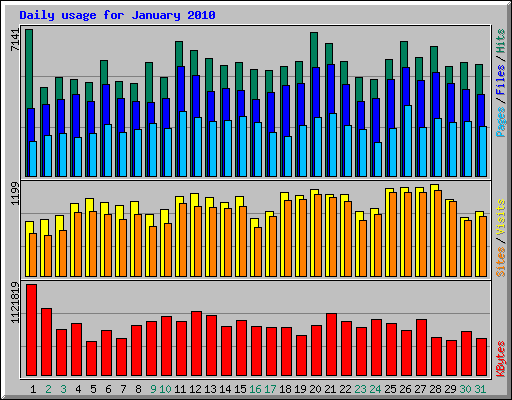Click day label 20
The image size is (512, 400).
[x=315, y=389]
